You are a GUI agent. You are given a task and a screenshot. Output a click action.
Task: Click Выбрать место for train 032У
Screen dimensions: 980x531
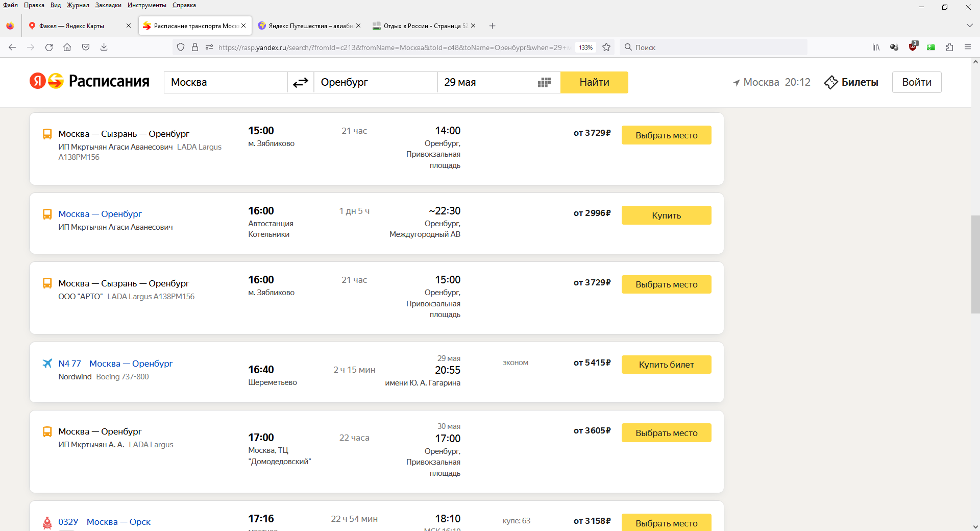(666, 522)
